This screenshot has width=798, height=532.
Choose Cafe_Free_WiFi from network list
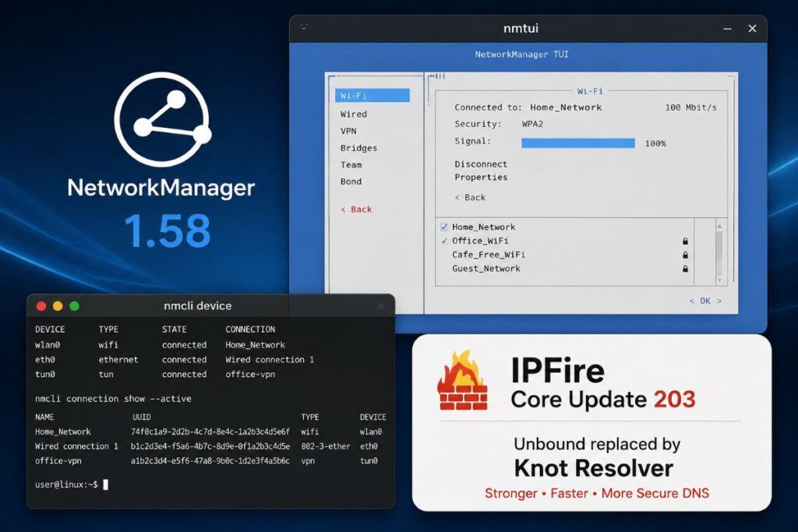[489, 254]
